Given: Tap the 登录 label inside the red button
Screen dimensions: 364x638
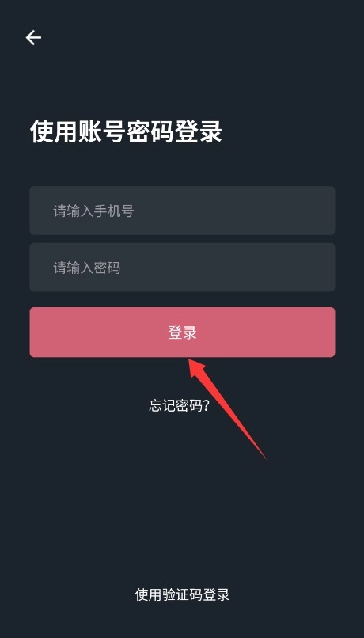Looking at the screenshot, I should click(x=182, y=332).
